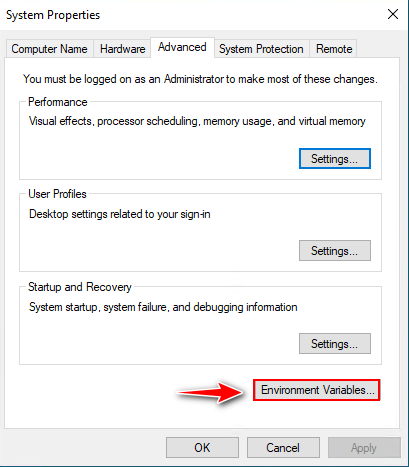
Task: Close the System Properties window
Action: click(393, 14)
